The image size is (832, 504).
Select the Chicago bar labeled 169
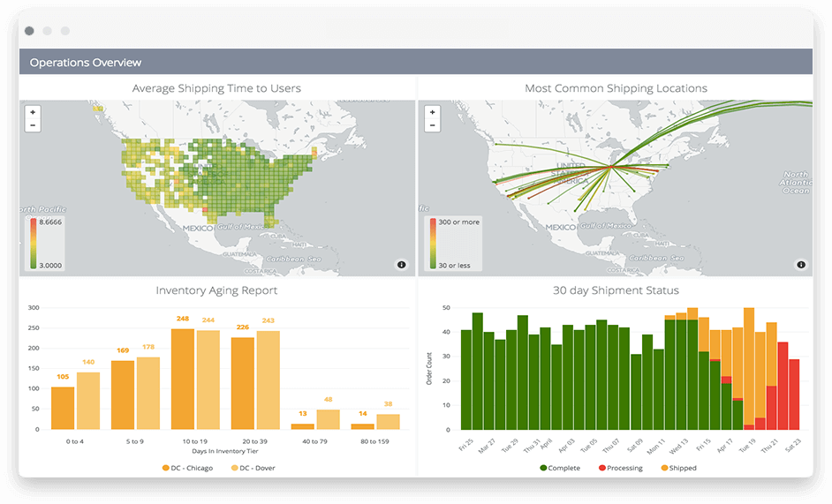(x=123, y=395)
